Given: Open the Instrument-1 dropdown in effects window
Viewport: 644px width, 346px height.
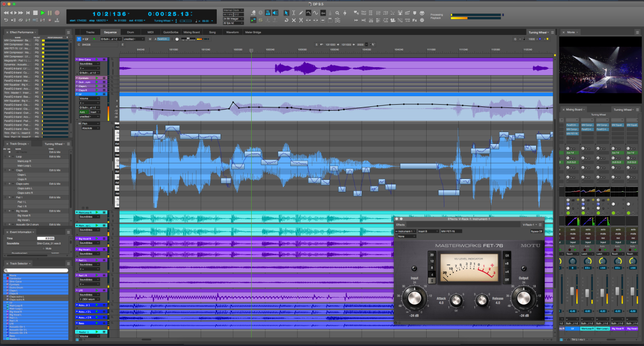Looking at the screenshot, I should pyautogui.click(x=405, y=231).
